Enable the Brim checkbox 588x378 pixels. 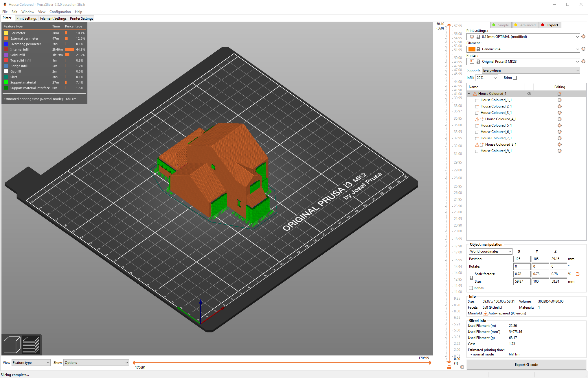point(514,78)
